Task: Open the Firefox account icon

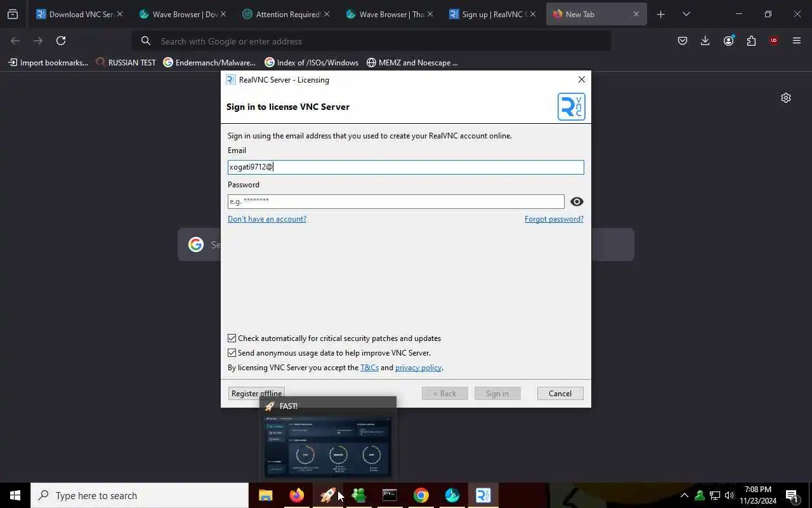Action: (x=728, y=41)
